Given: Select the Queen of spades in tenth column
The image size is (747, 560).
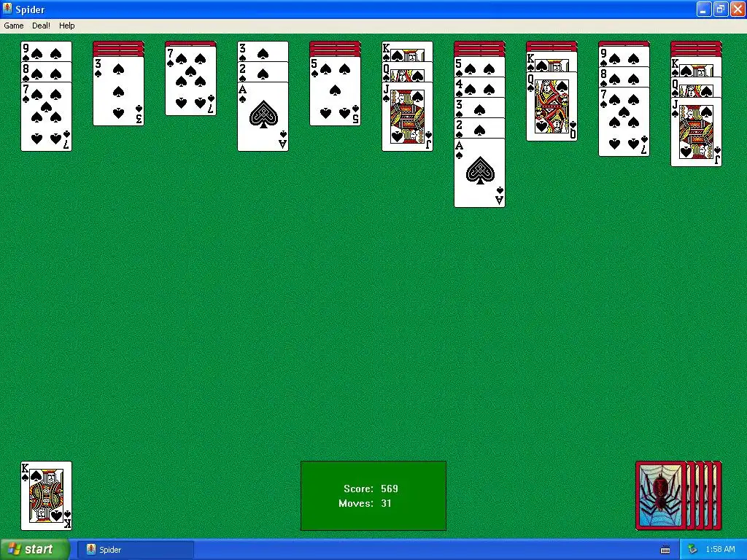Looking at the screenshot, I should (697, 87).
